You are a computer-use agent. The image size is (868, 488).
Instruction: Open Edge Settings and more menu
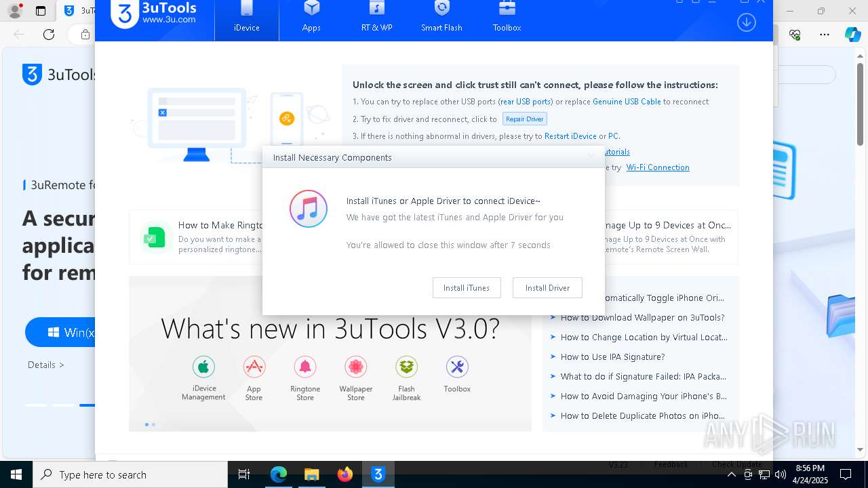point(825,35)
